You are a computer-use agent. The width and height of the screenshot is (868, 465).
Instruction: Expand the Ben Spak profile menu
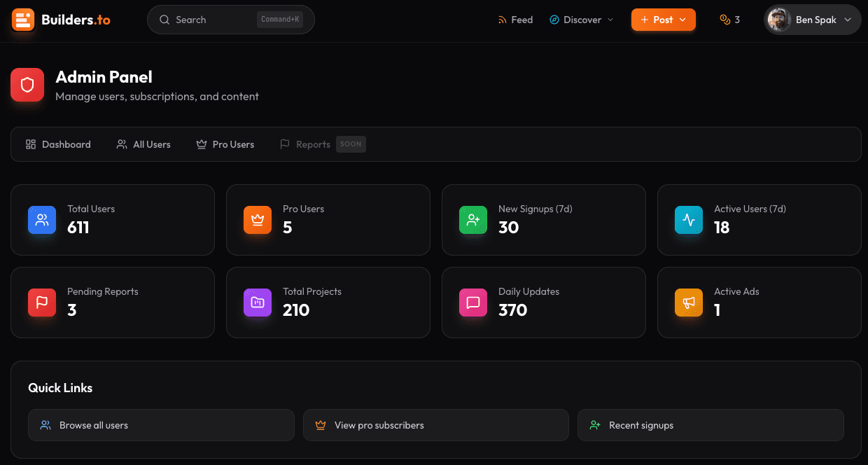pos(812,20)
